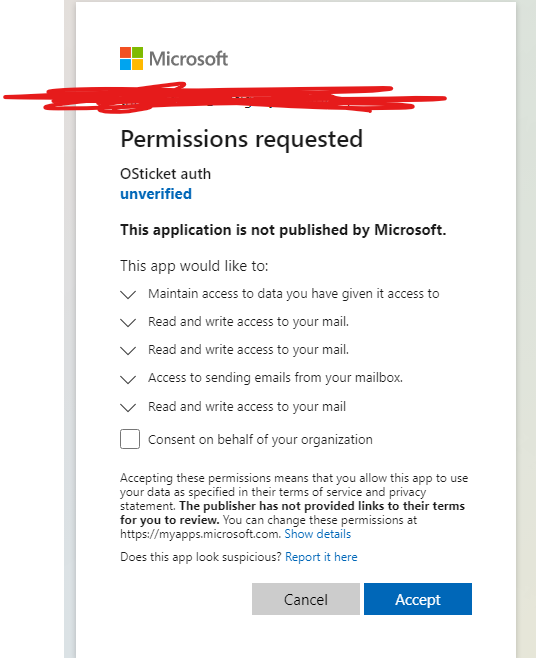Enable Consent on behalf of your organization

coord(130,439)
